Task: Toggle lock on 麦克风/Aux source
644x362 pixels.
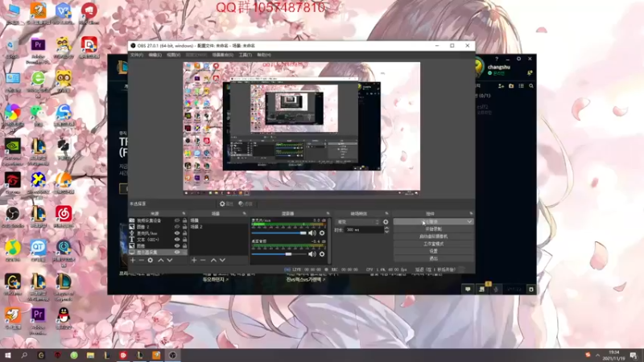Action: point(184,233)
